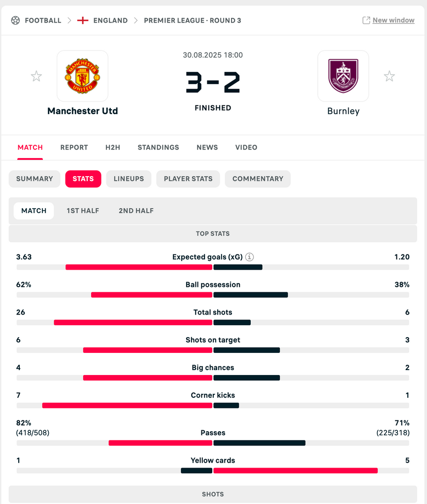This screenshot has width=427, height=504.
Task: Show the Commentary section
Action: pos(258,179)
